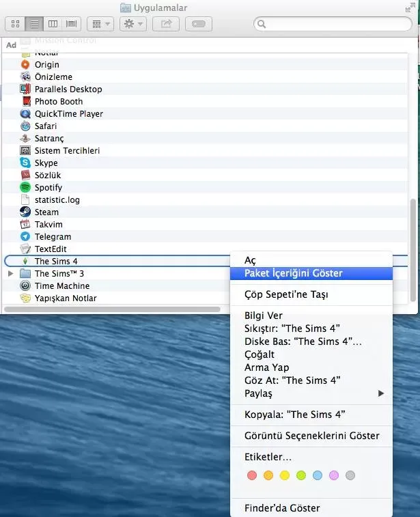Select the Skype app icon
The height and width of the screenshot is (517, 420).
[x=25, y=163]
